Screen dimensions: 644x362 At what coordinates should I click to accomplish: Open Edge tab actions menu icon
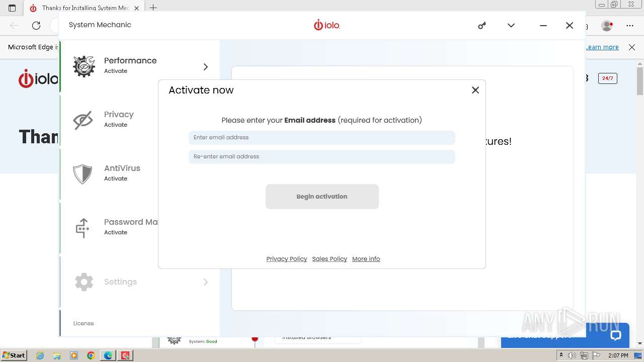(12, 8)
